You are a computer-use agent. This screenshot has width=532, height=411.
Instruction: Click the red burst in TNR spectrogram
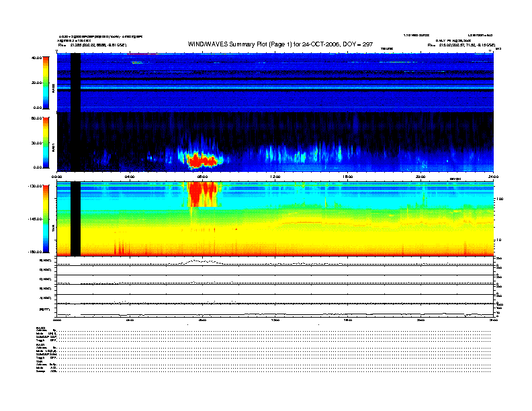click(x=203, y=194)
